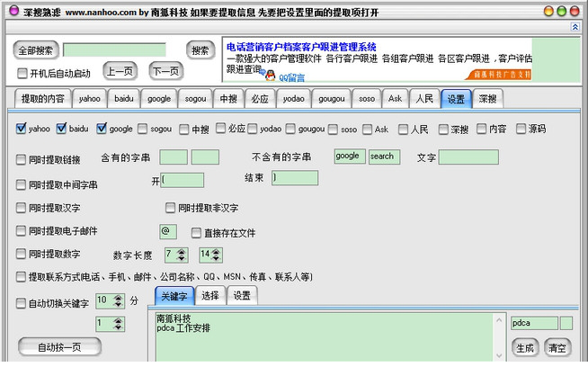The image size is (588, 376).
Task: Click the 文字 input field
Action: click(x=468, y=157)
